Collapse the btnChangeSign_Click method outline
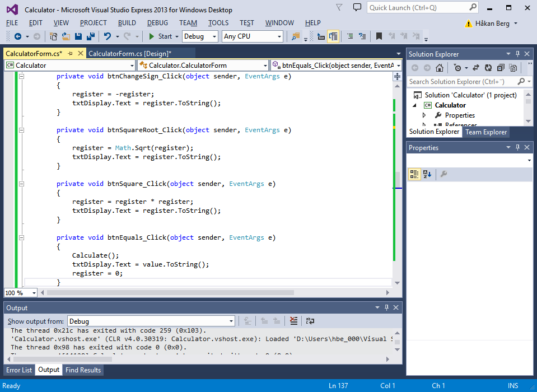This screenshot has width=537, height=392. 22,76
